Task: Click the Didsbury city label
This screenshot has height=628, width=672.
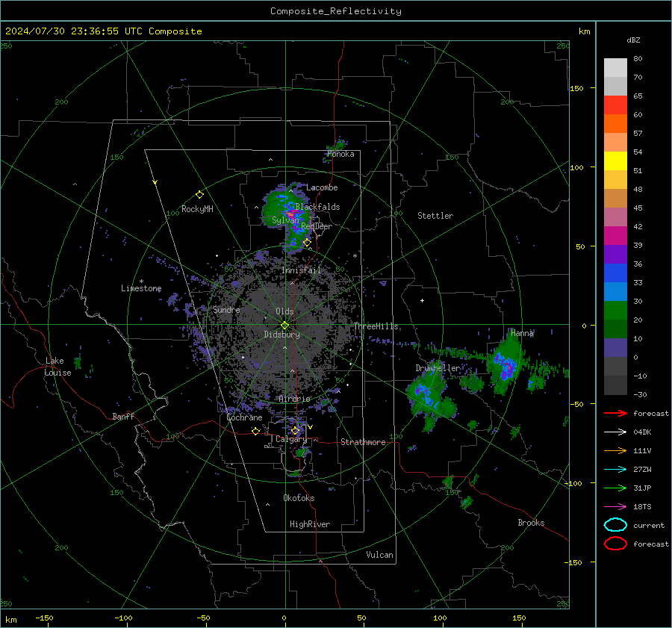Action: click(x=281, y=335)
